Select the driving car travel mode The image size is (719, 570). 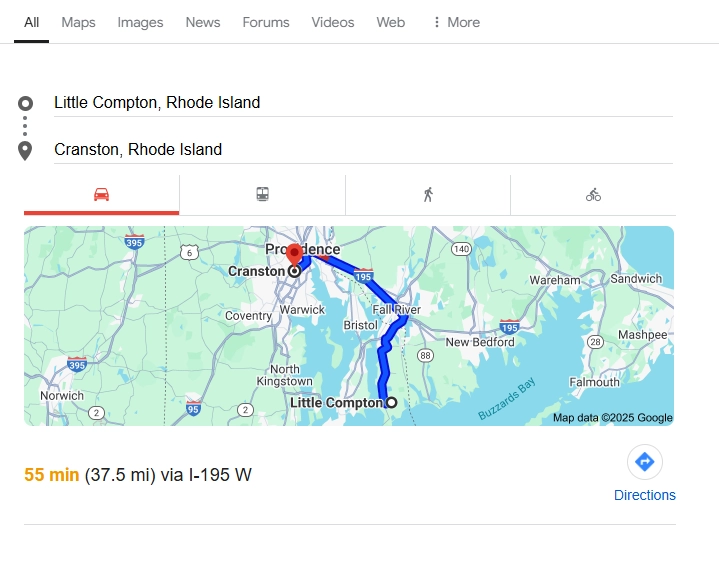click(x=101, y=194)
